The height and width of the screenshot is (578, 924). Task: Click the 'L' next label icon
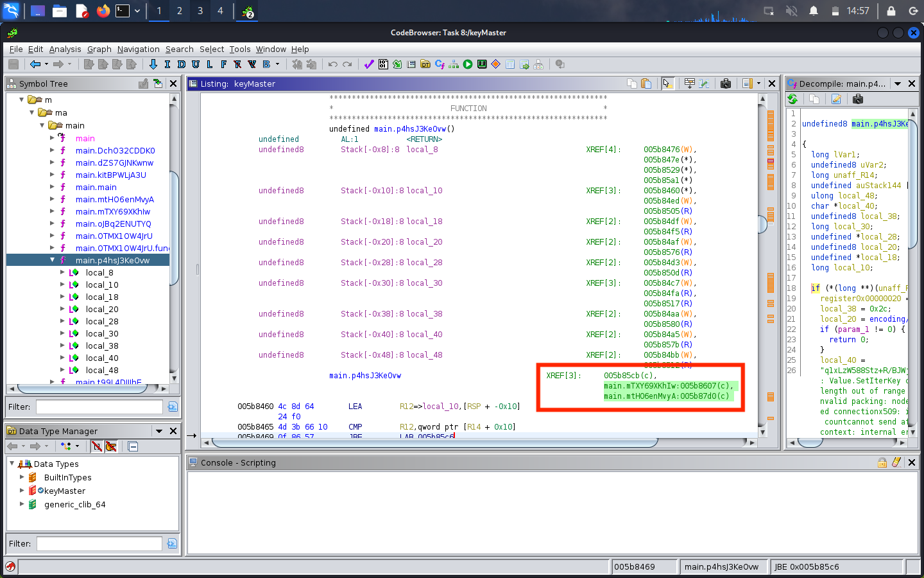(210, 64)
